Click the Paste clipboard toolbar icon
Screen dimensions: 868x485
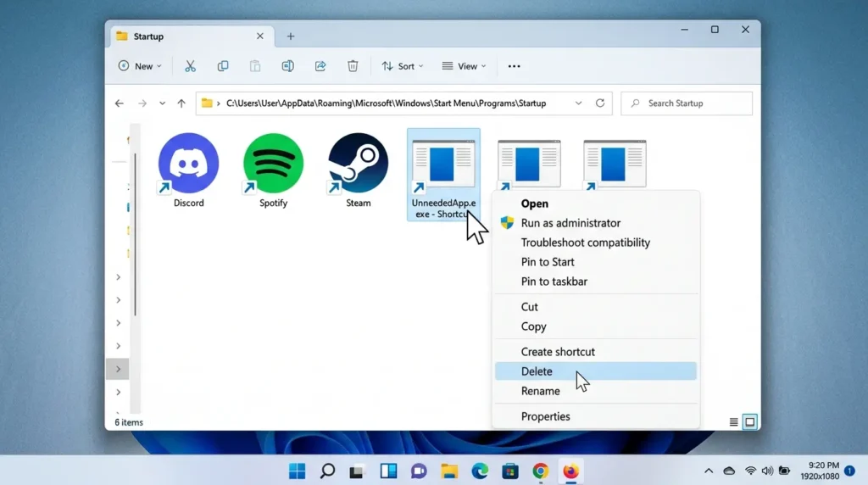point(255,66)
